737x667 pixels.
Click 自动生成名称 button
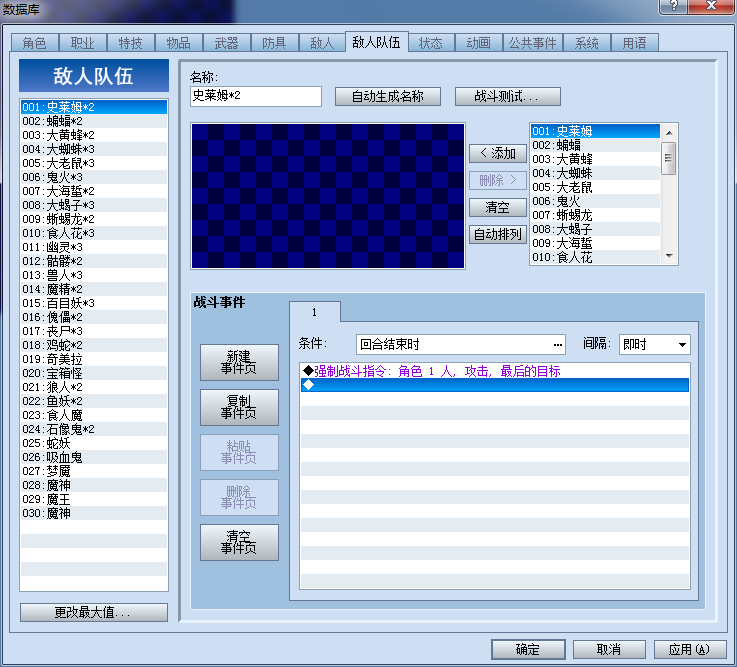388,96
